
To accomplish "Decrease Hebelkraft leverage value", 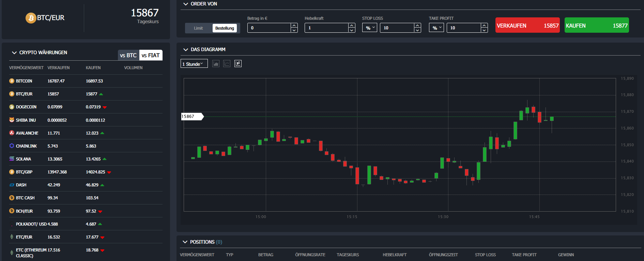I will [352, 30].
